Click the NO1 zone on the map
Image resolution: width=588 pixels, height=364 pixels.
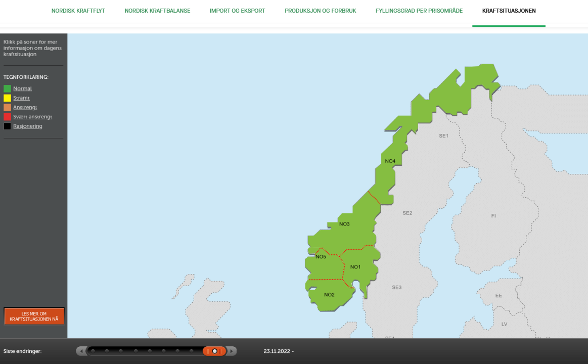355,265
